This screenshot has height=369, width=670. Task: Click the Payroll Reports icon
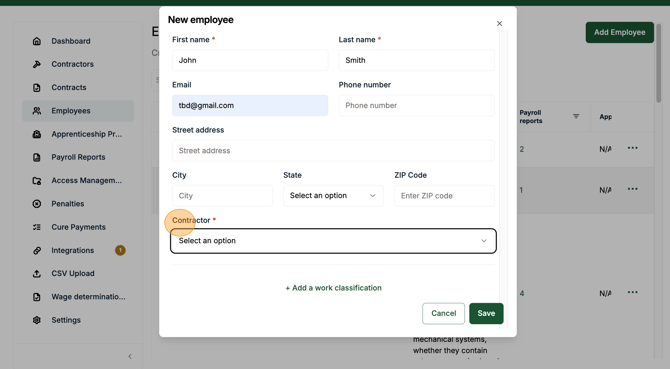[x=37, y=157]
